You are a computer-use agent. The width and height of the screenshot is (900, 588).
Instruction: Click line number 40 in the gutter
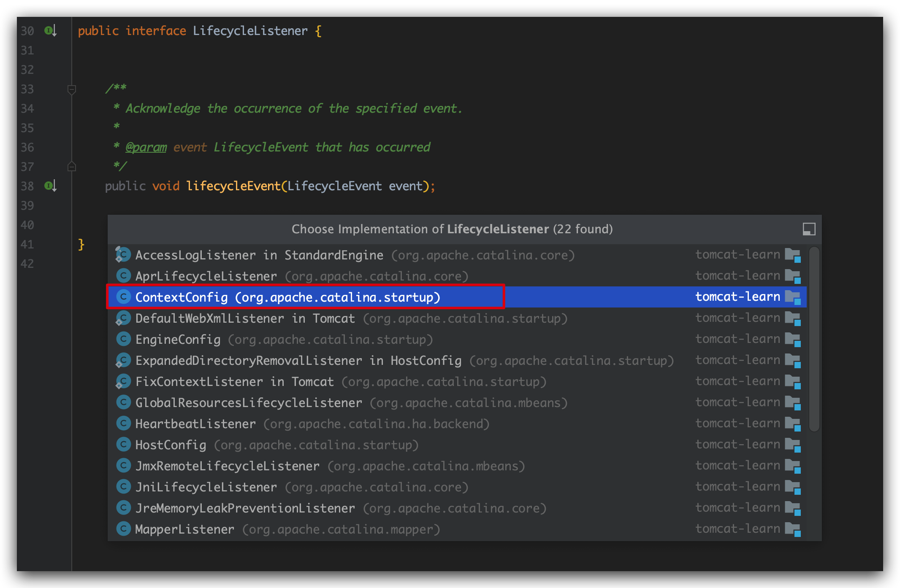tap(27, 225)
